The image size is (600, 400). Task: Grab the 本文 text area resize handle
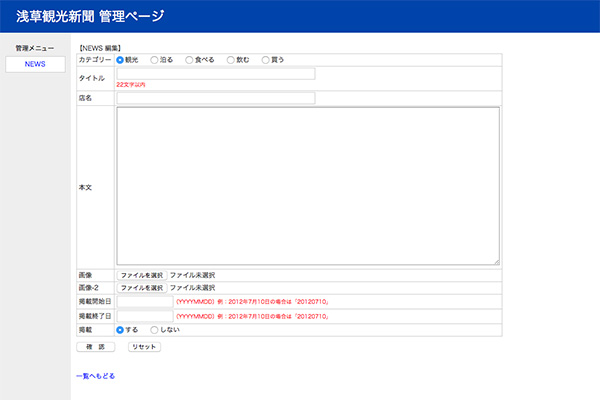(495, 261)
